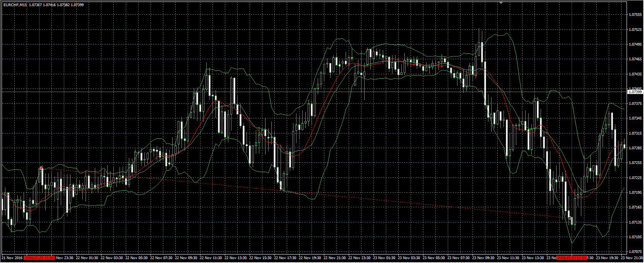Click the 1.07495 price axis label
The image size is (644, 263).
(635, 44)
